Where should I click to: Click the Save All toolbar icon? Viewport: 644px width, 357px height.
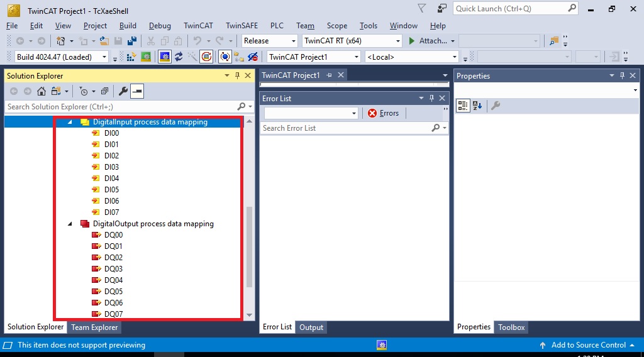point(132,41)
